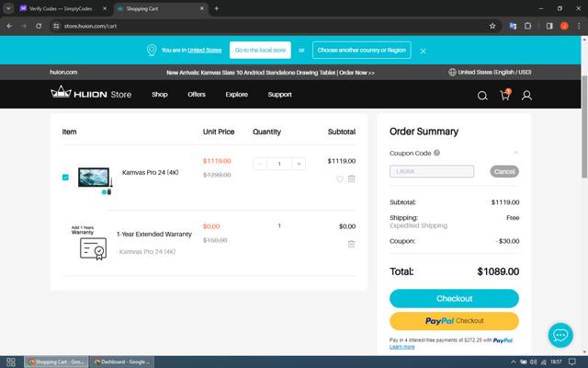View site information icon in address bar
The height and width of the screenshot is (368, 588).
click(x=56, y=26)
